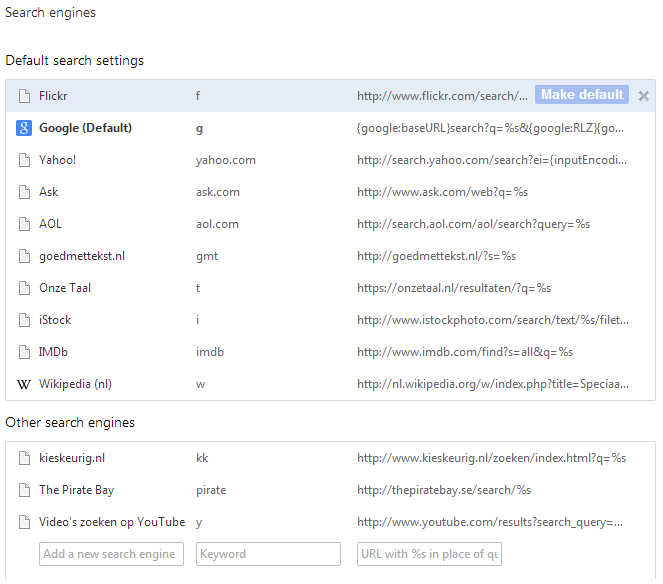Make Flickr the default search engine

point(582,94)
